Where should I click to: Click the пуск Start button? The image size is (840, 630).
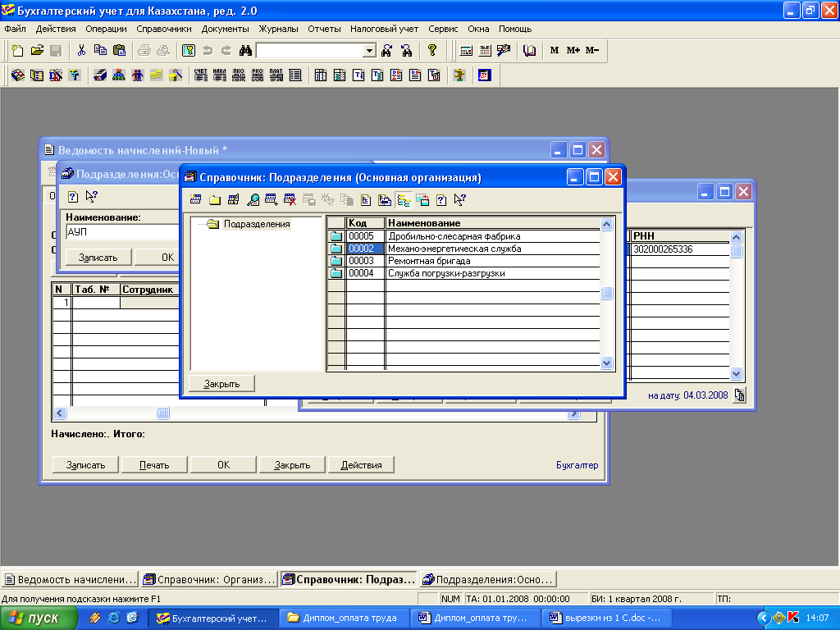coord(39,619)
